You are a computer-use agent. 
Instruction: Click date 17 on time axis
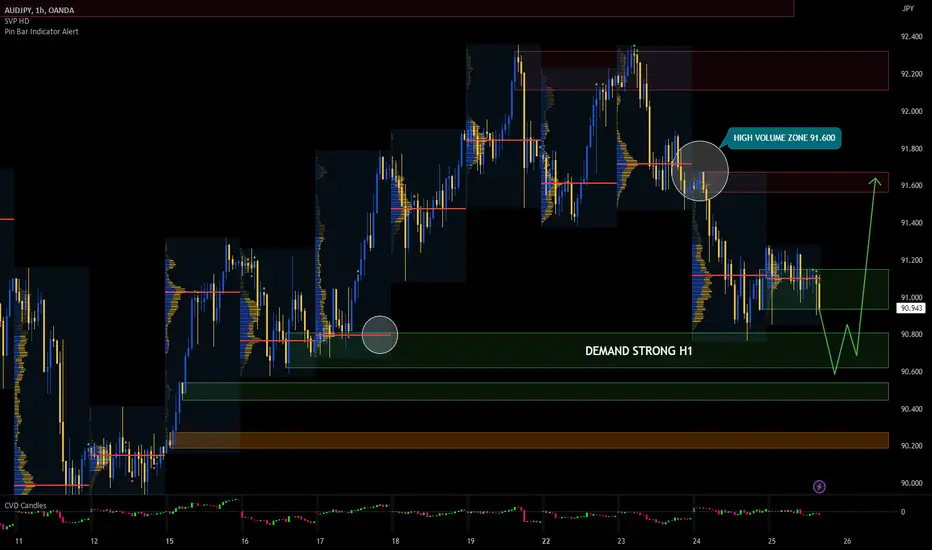pos(320,541)
